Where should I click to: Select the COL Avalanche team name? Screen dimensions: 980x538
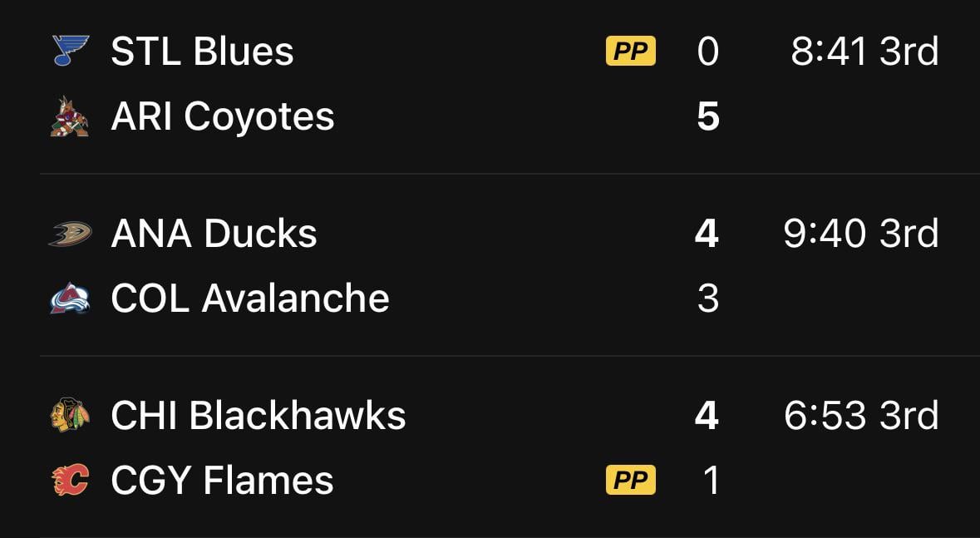pyautogui.click(x=249, y=299)
